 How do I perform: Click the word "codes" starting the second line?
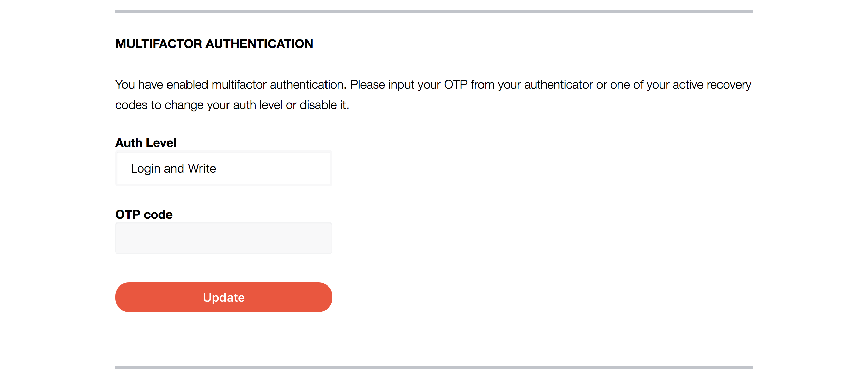[x=131, y=105]
